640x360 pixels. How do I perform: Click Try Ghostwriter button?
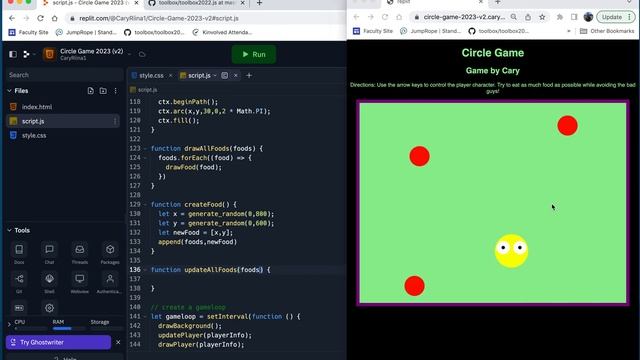(x=58, y=342)
